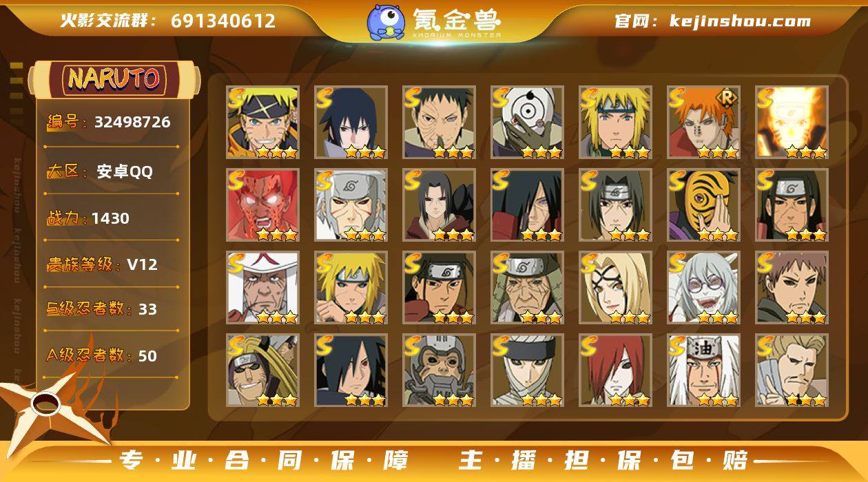Click the orange-haired Pain portrait with R badge
This screenshot has width=868, height=482.
[703, 122]
